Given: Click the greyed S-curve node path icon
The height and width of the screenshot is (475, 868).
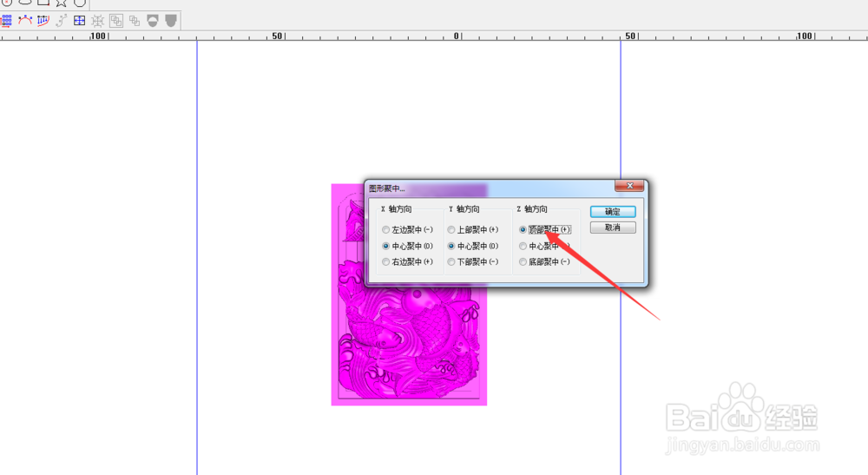Looking at the screenshot, I should tap(62, 21).
